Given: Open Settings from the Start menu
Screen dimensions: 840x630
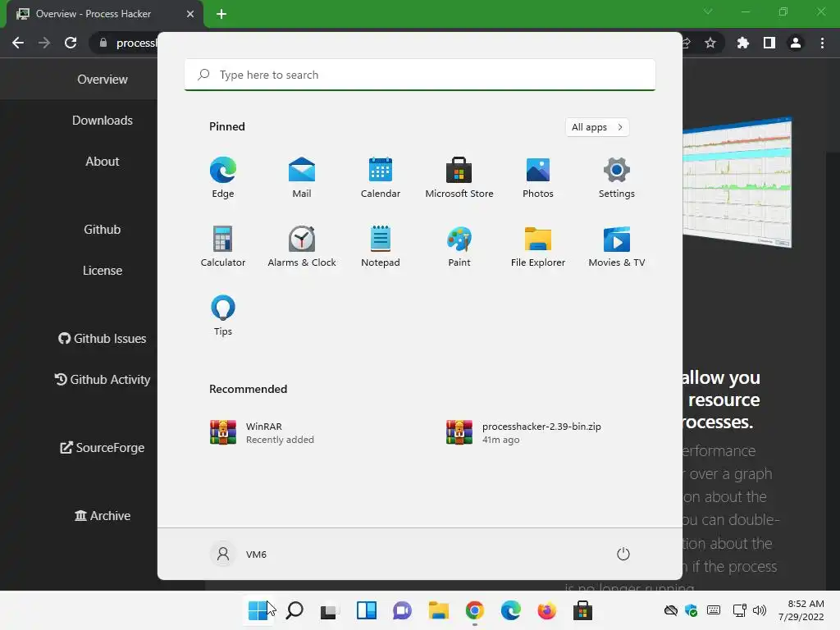Looking at the screenshot, I should 617,177.
